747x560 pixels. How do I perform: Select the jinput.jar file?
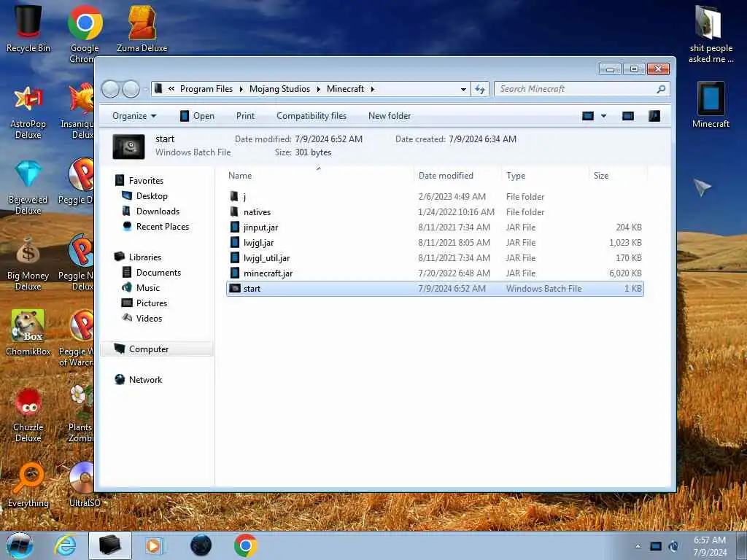point(435,227)
